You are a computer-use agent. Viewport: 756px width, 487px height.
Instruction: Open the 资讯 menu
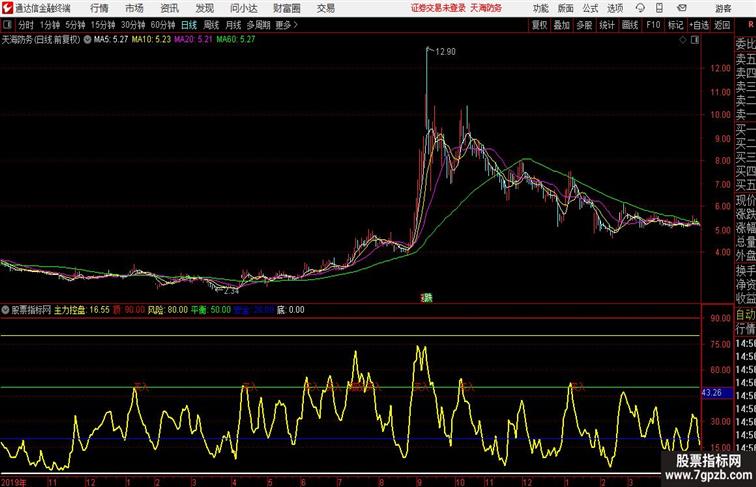coord(170,8)
